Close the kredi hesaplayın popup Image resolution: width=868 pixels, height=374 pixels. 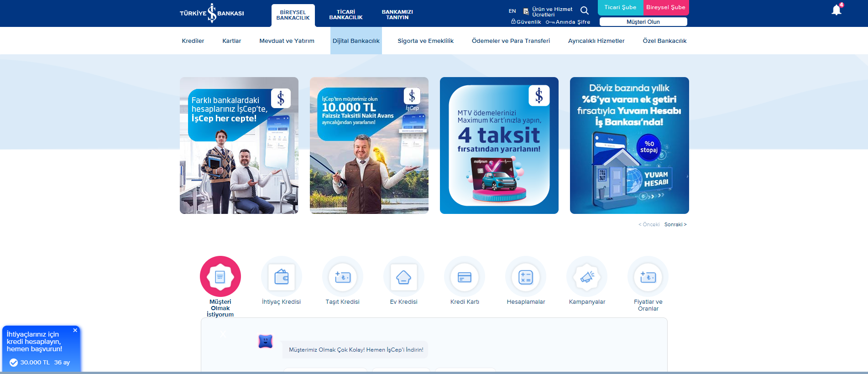[75, 330]
